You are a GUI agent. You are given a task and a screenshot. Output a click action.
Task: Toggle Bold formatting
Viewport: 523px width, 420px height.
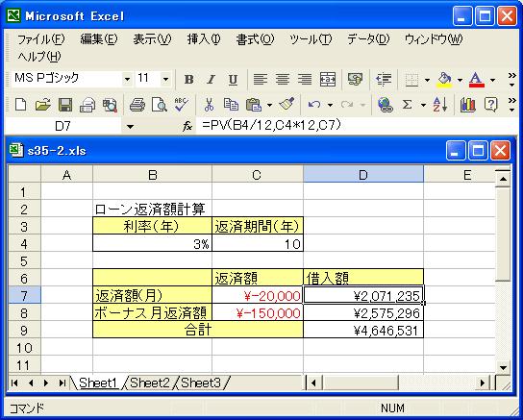188,80
